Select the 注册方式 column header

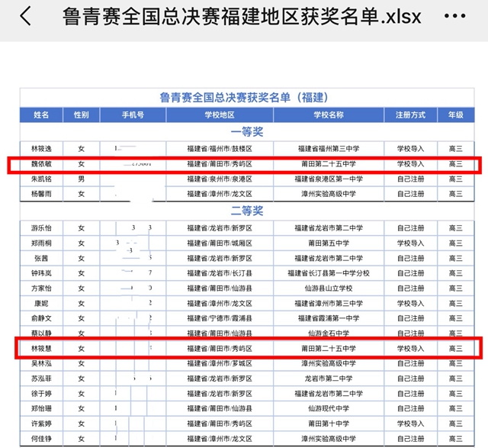coord(410,115)
